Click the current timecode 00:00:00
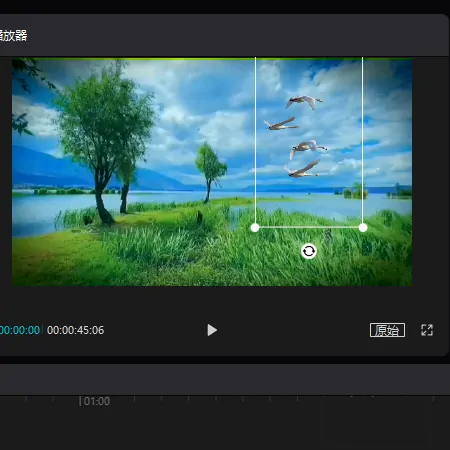This screenshot has height=450, width=450. coord(20,330)
